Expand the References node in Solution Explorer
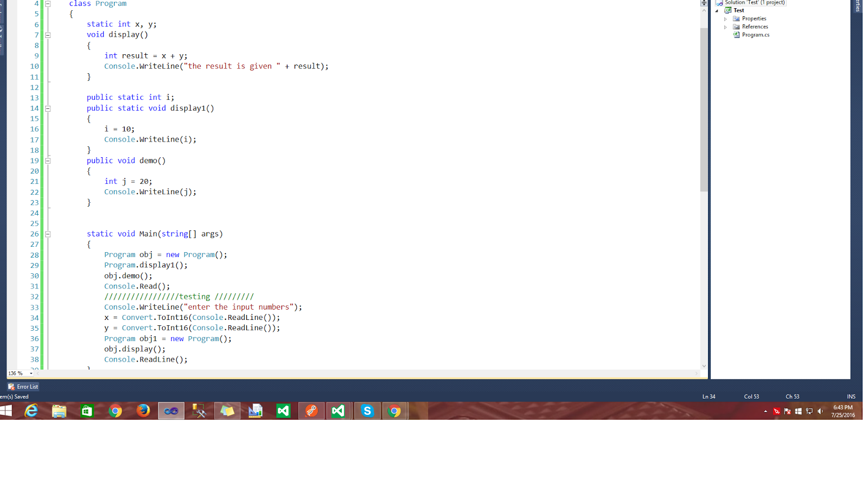Viewport: 868px width, 488px height. pos(725,27)
